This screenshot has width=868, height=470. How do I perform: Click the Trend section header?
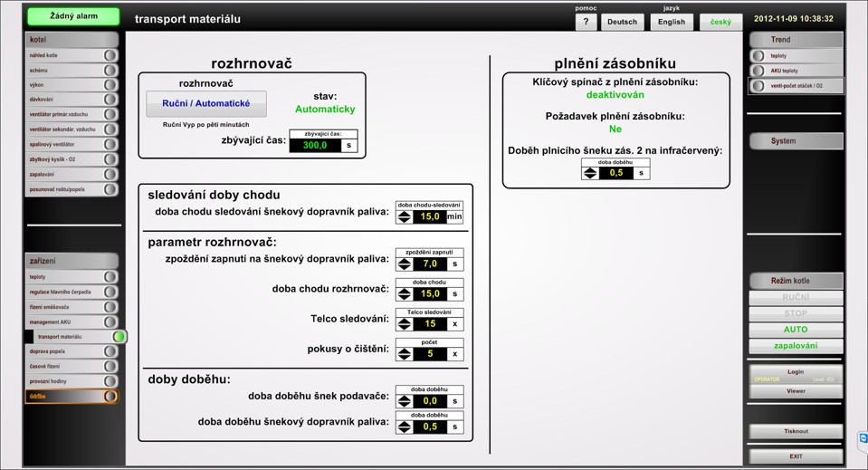(796, 39)
